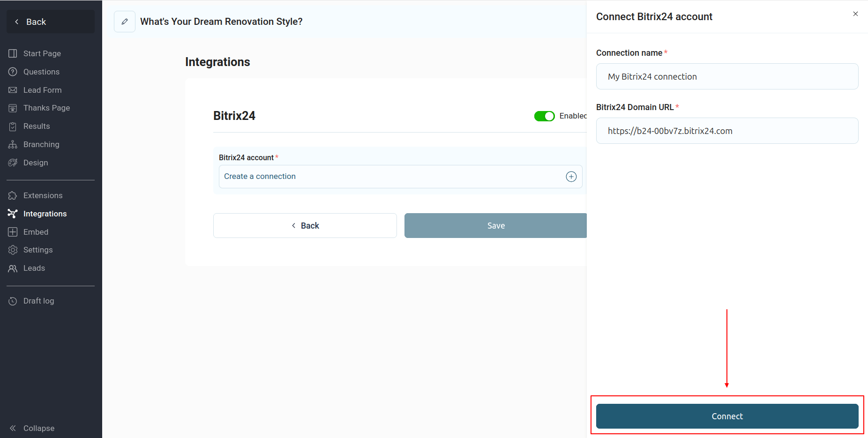
Task: Click the plus icon in Create a connection field
Action: [x=571, y=177]
